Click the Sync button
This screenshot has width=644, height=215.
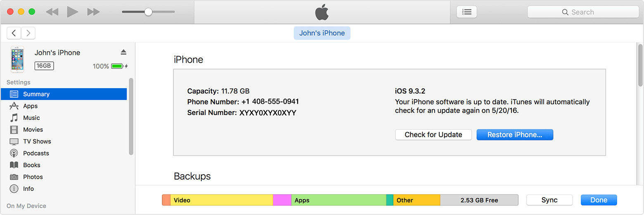[549, 200]
